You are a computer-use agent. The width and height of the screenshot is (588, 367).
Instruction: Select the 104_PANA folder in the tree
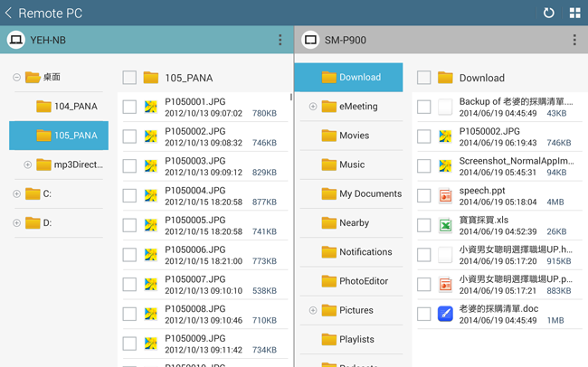pos(74,107)
